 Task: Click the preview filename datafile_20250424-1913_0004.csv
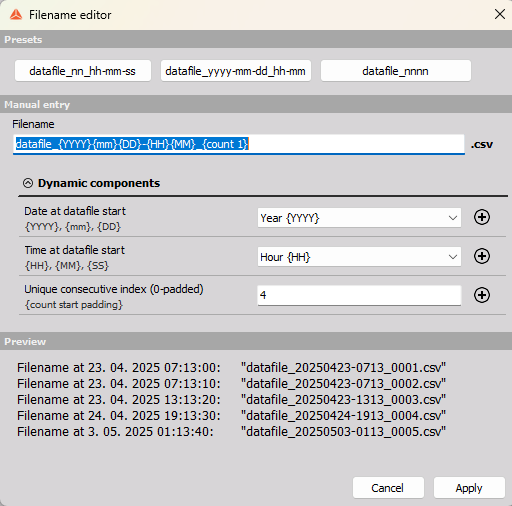point(343,416)
